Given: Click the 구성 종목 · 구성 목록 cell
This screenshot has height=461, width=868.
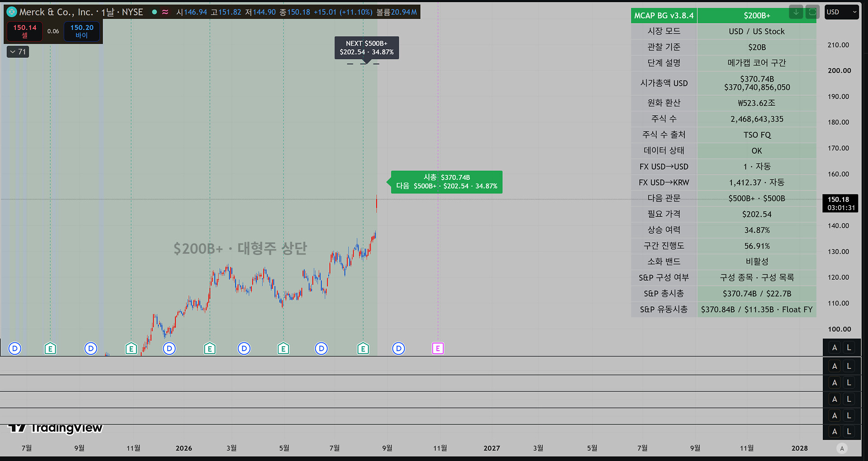Looking at the screenshot, I should pos(757,278).
